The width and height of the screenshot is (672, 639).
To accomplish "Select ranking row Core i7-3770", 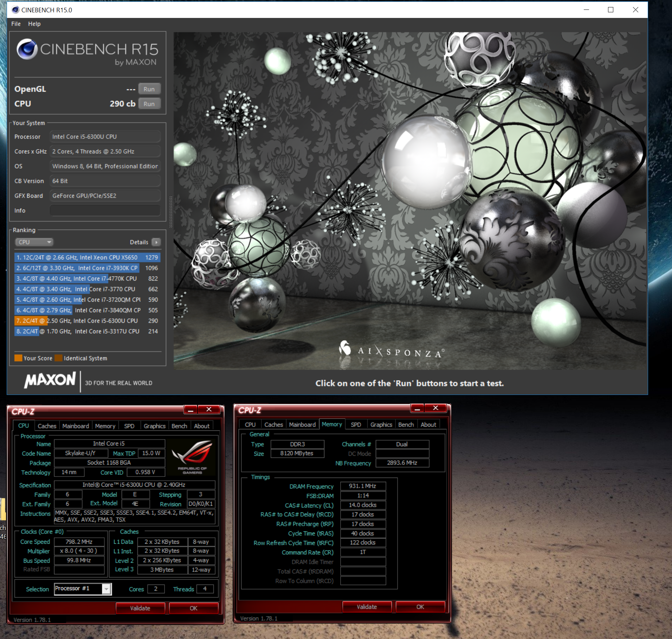I will pos(87,289).
